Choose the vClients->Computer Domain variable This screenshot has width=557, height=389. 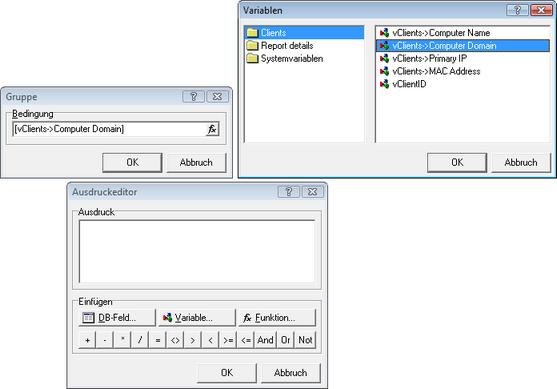[x=463, y=45]
